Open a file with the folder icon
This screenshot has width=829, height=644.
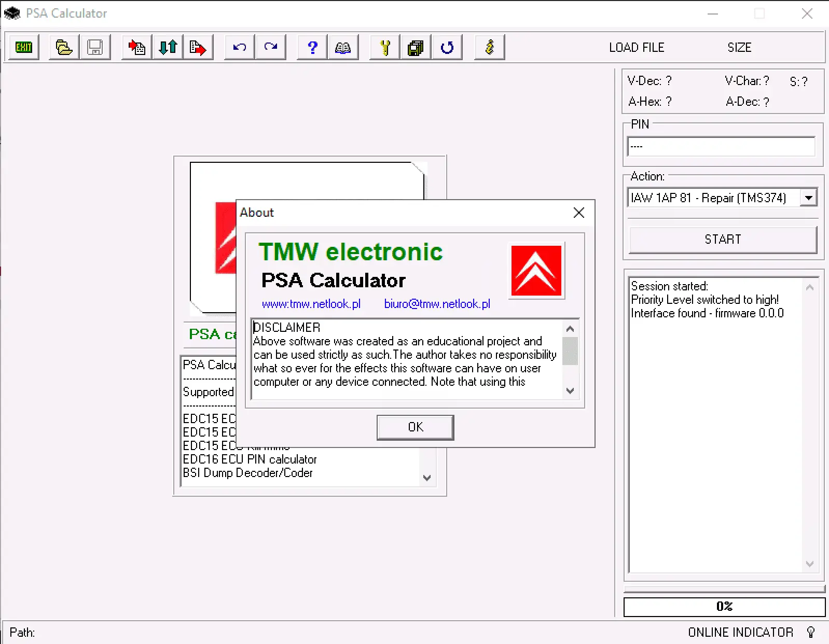64,48
